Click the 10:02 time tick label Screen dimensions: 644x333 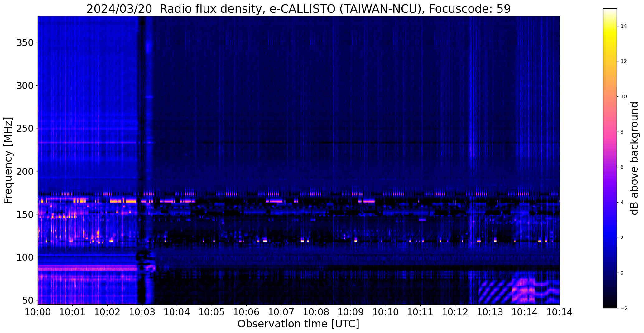click(x=108, y=312)
